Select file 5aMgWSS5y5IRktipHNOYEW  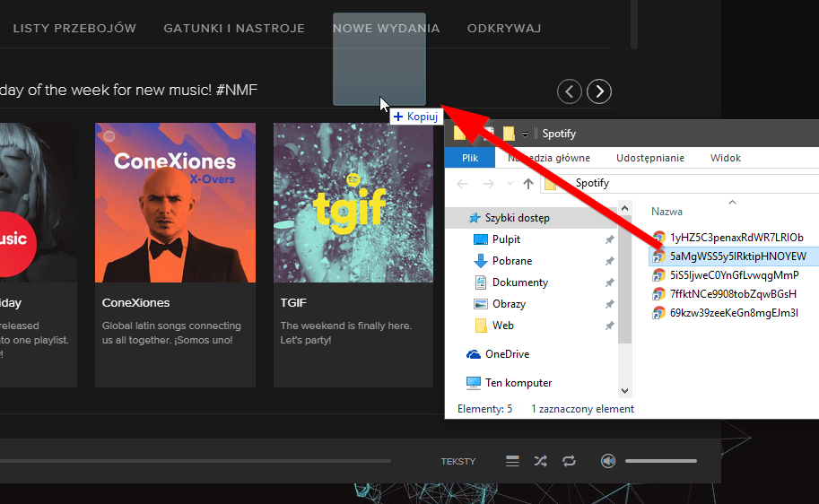pos(738,256)
